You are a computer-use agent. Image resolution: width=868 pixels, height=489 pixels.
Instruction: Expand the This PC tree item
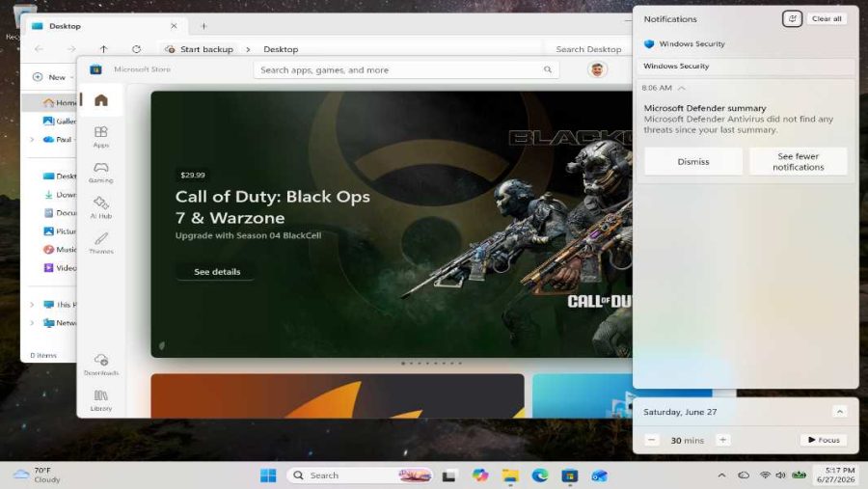point(32,305)
